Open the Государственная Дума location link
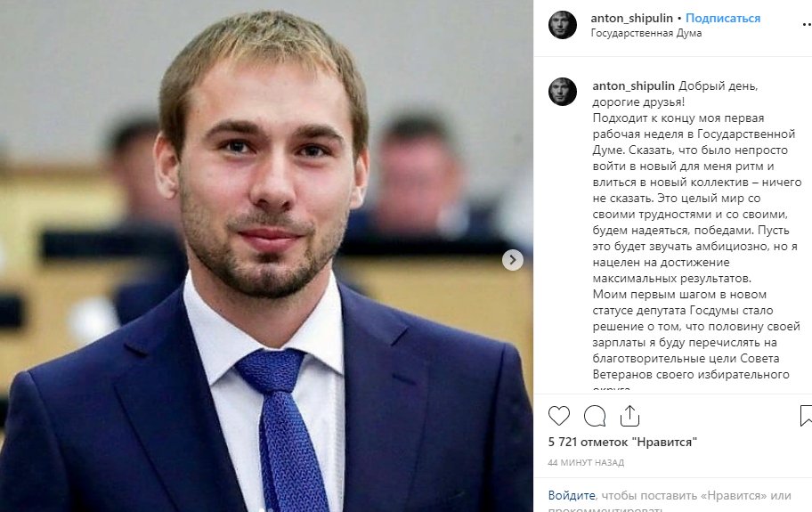The width and height of the screenshot is (812, 512). (x=646, y=33)
